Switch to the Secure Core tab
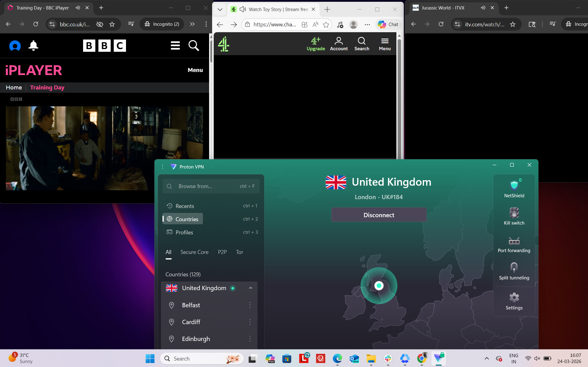Image resolution: width=588 pixels, height=367 pixels. (194, 252)
